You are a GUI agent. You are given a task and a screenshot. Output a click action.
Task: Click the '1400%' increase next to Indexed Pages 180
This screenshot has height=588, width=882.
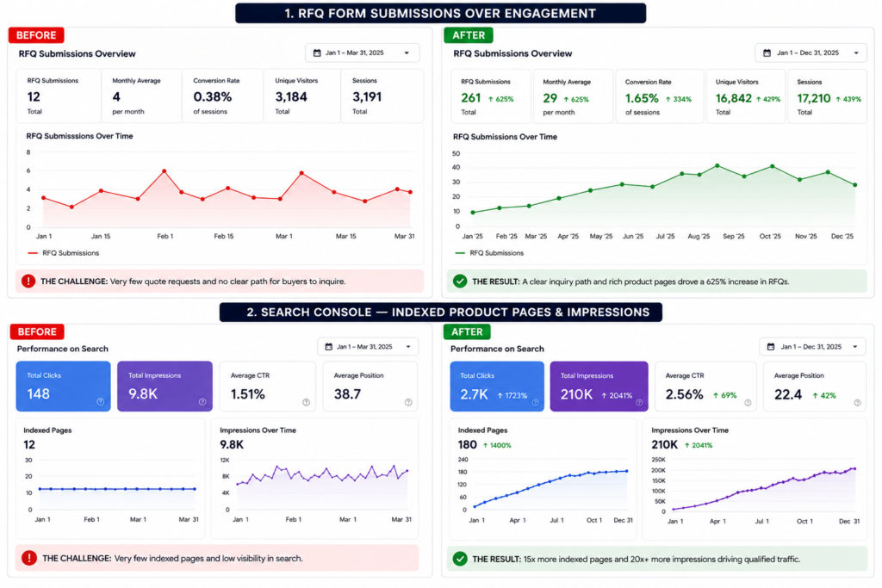497,445
